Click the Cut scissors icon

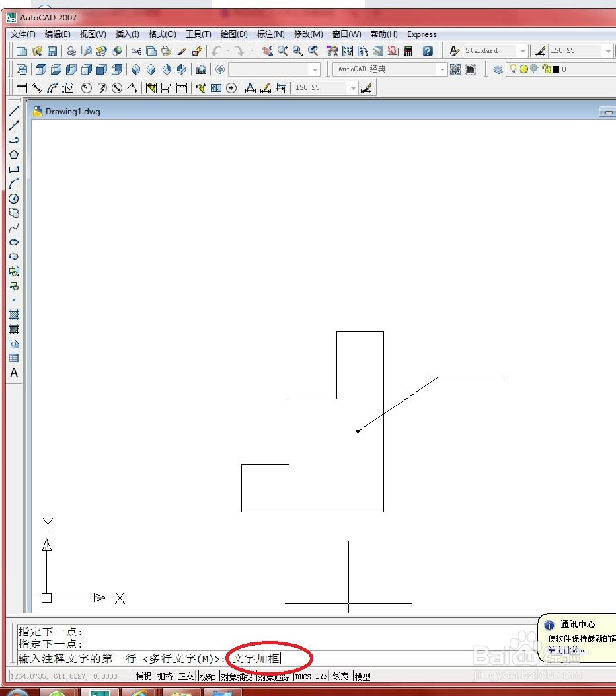pos(135,51)
